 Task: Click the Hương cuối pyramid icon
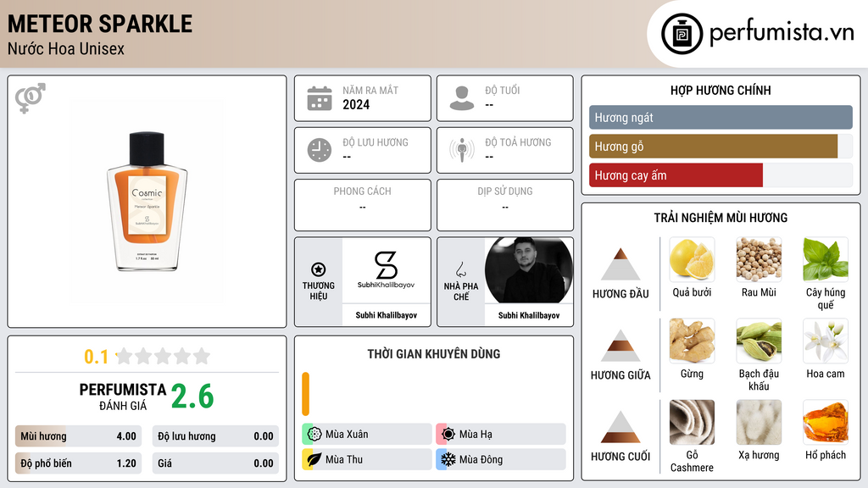[620, 427]
